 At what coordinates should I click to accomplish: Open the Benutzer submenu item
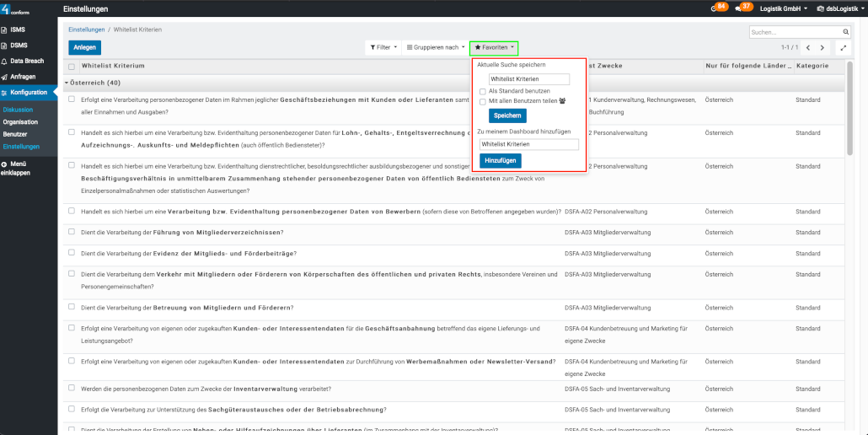click(15, 134)
